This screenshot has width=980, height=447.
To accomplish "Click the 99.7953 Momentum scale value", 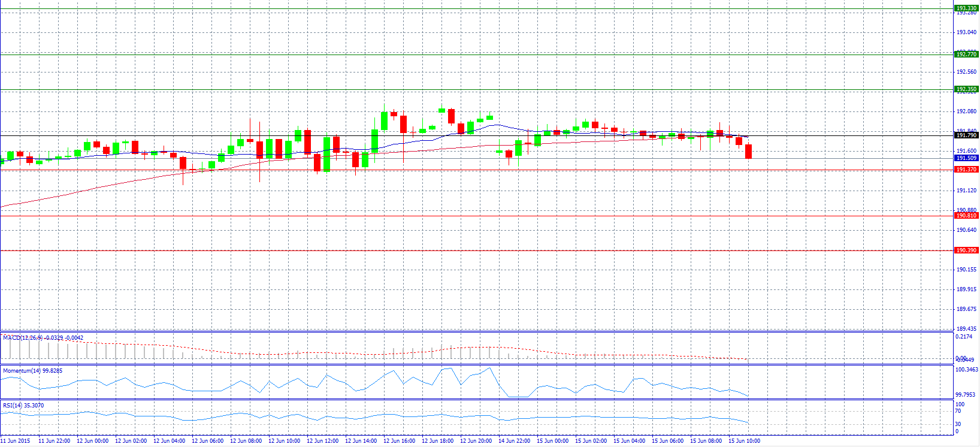I will (x=965, y=395).
